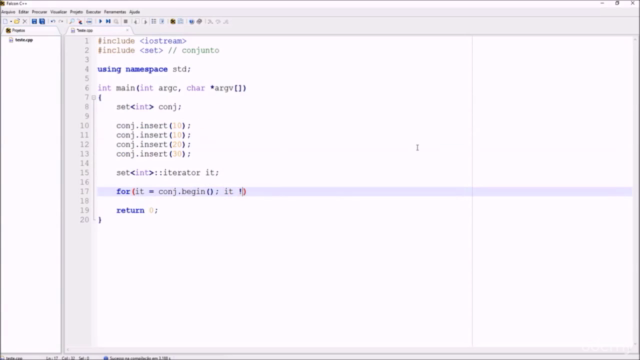This screenshot has width=640, height=360.
Task: Click the '#include <iostream>' line
Action: 142,41
